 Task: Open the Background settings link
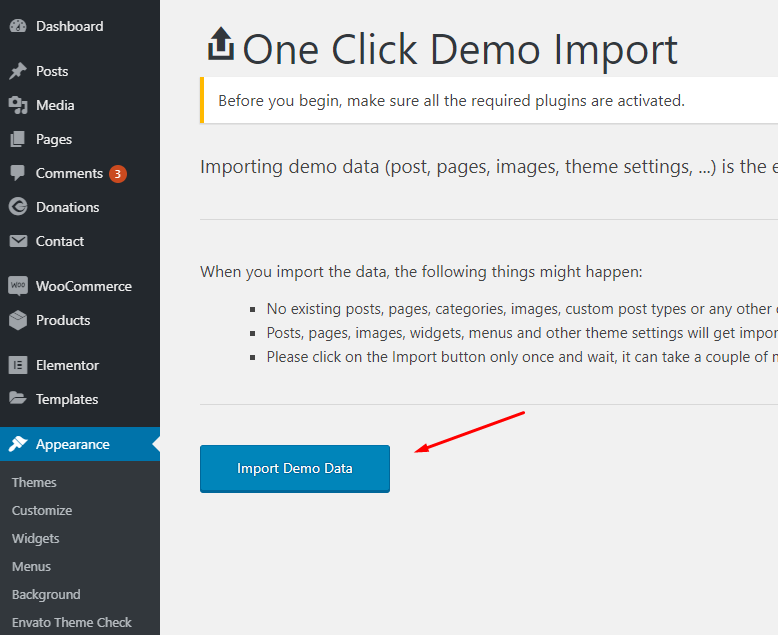pyautogui.click(x=46, y=594)
